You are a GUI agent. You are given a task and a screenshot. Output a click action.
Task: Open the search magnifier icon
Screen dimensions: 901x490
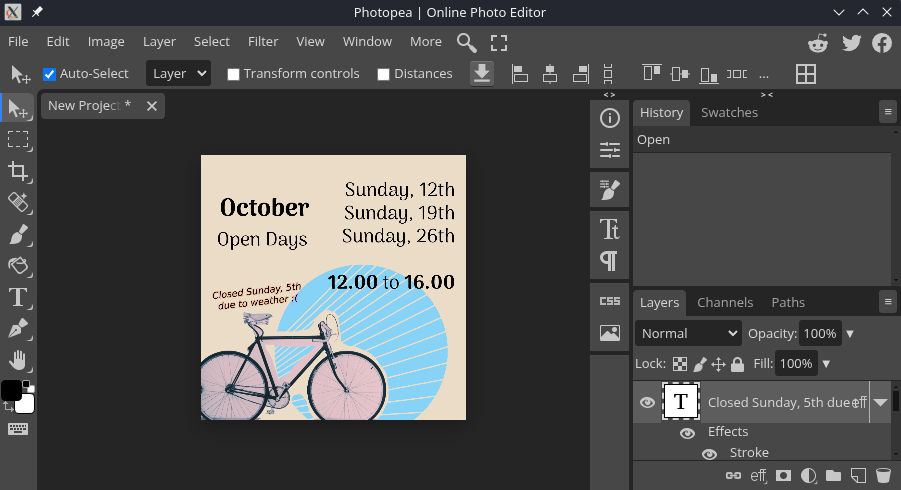point(467,42)
